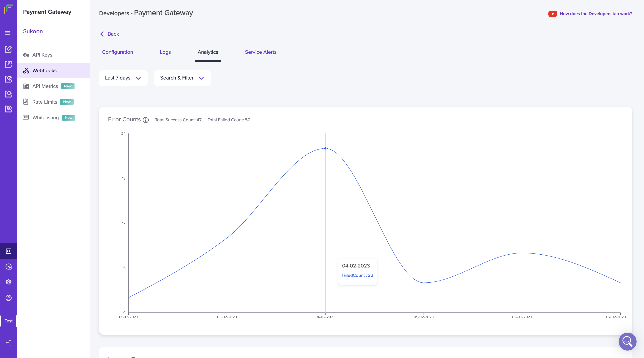Switch to the Logs tab
This screenshot has width=644, height=358.
165,52
